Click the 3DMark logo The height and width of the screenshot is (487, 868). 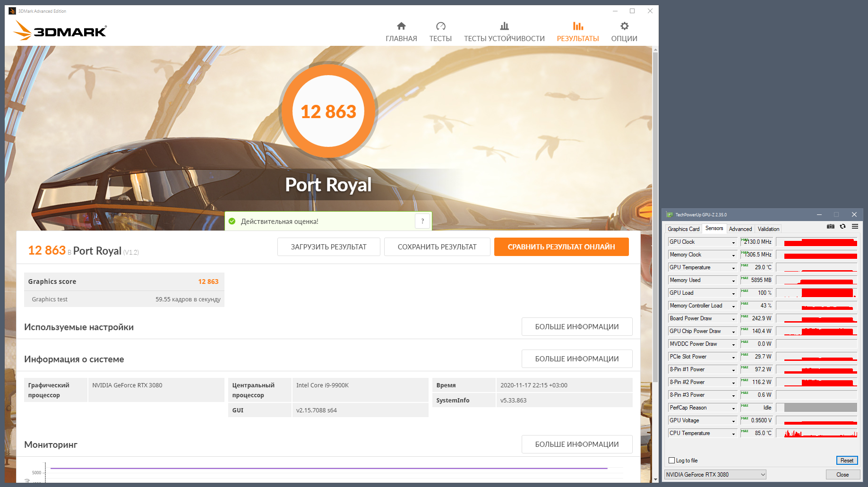tap(60, 30)
